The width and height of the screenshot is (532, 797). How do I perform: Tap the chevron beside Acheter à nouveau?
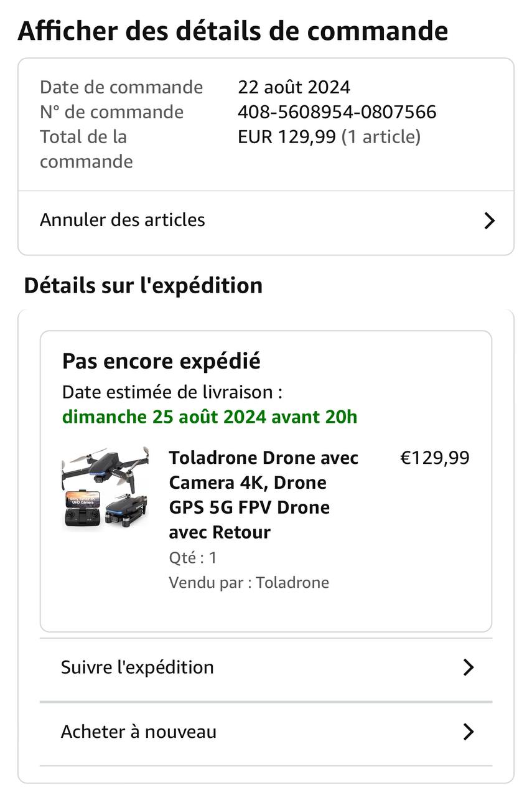469,732
